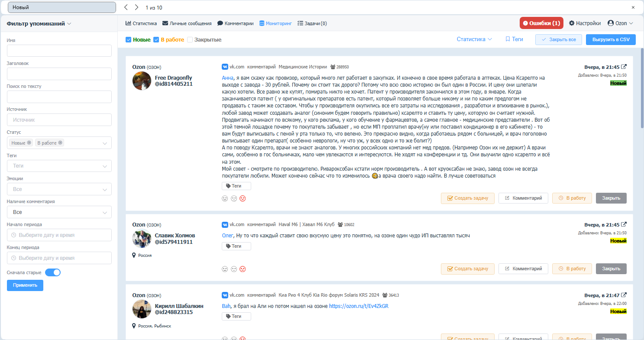This screenshot has height=340, width=644.
Task: Collapse the Фильтр упоминаний panel header
Action: (x=39, y=23)
